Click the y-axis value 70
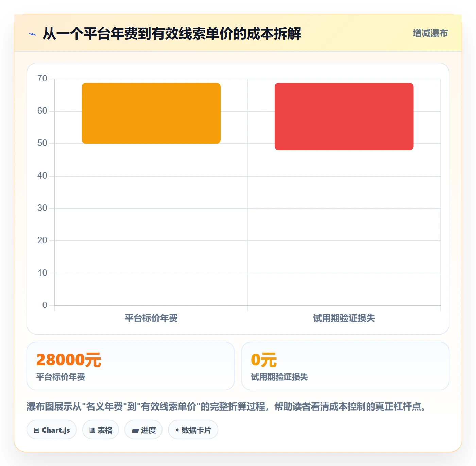 pos(42,79)
